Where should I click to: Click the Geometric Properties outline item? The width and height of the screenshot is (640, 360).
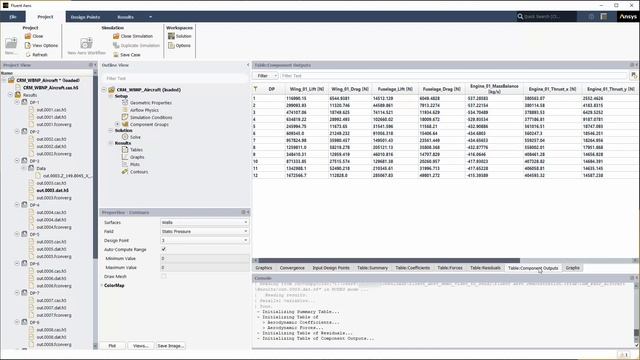(151, 103)
